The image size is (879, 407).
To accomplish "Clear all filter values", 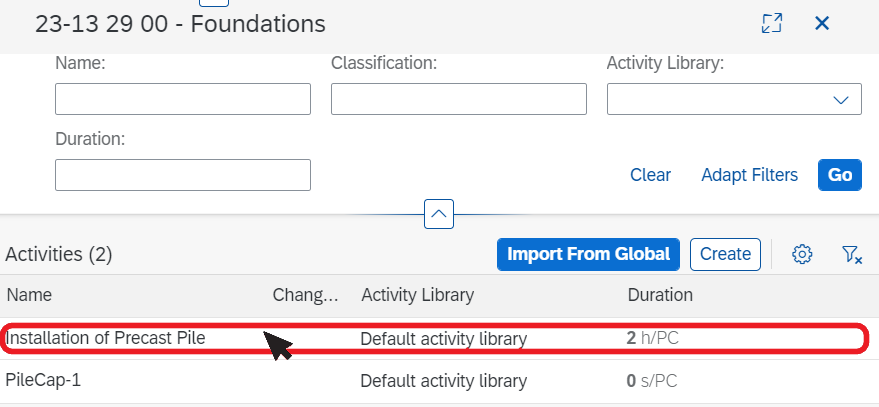I will [x=650, y=175].
